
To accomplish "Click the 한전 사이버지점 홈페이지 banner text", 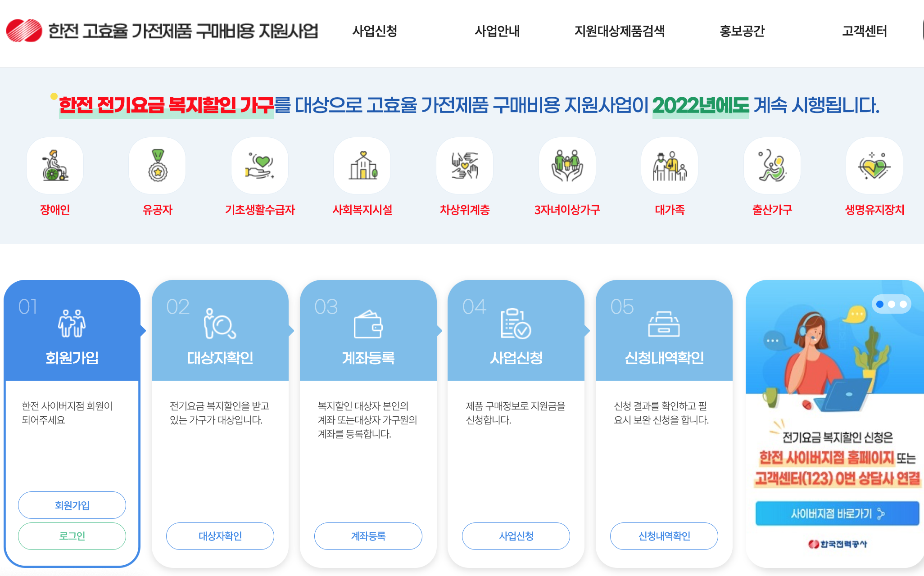I will pyautogui.click(x=827, y=458).
